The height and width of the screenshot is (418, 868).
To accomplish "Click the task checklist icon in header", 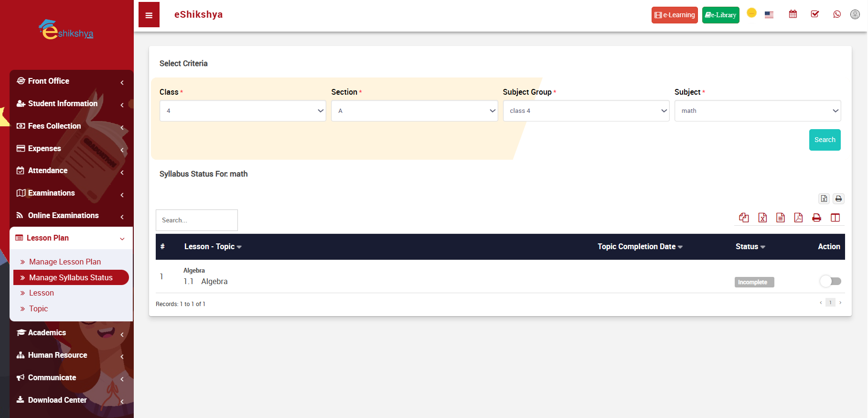I will coord(815,14).
